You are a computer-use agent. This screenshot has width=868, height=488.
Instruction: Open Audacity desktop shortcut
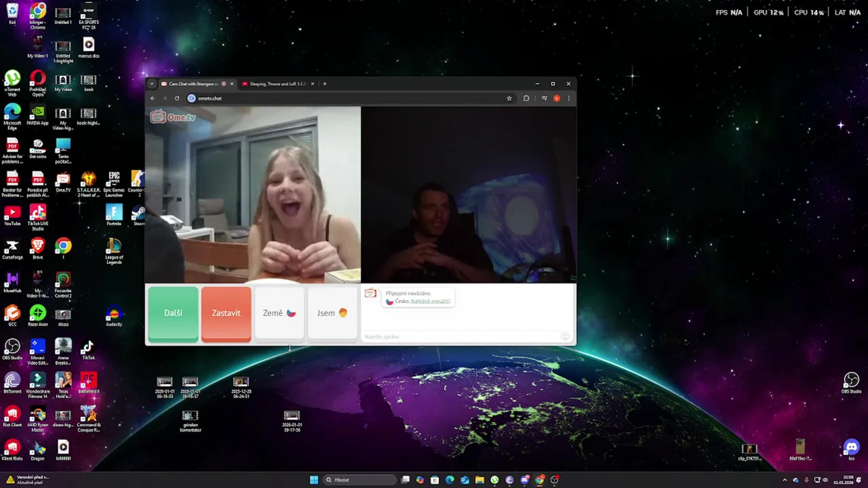click(114, 315)
